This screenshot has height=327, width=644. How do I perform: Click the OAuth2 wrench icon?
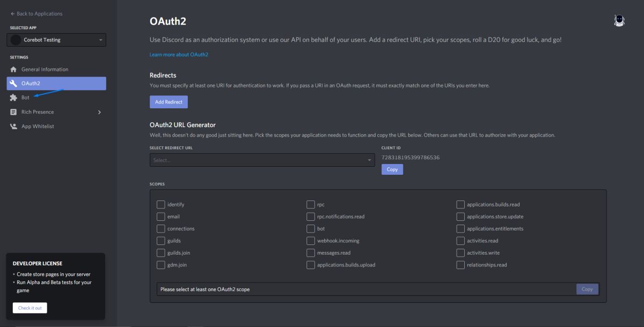tap(13, 84)
